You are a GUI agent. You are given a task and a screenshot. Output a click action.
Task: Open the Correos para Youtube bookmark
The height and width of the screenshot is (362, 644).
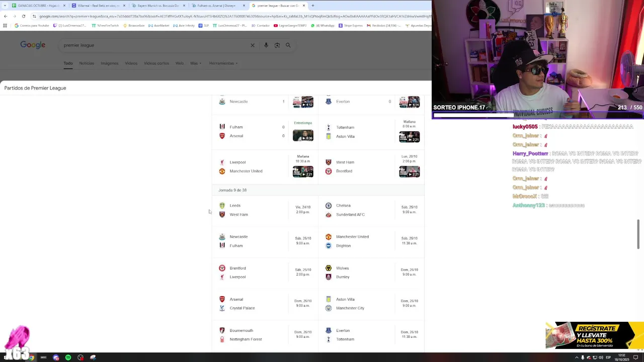32,26
